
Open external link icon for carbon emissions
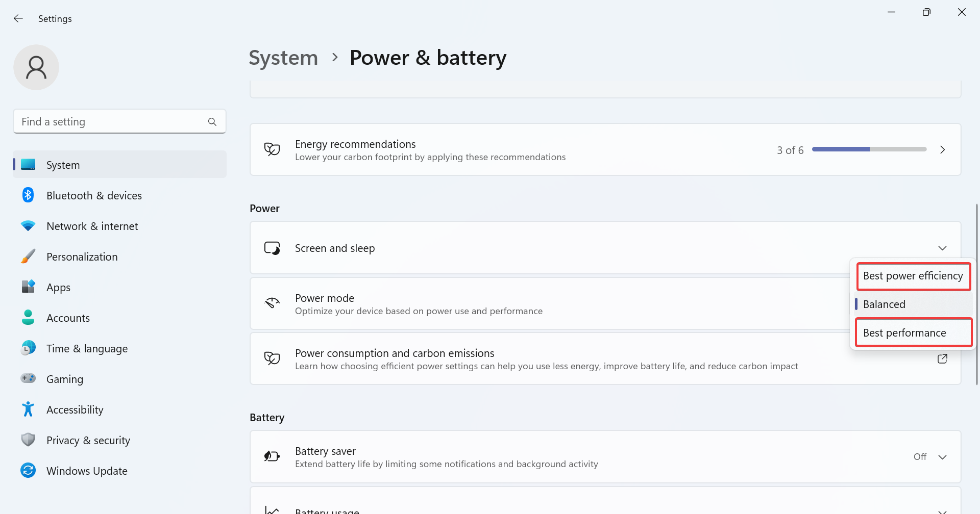point(942,359)
